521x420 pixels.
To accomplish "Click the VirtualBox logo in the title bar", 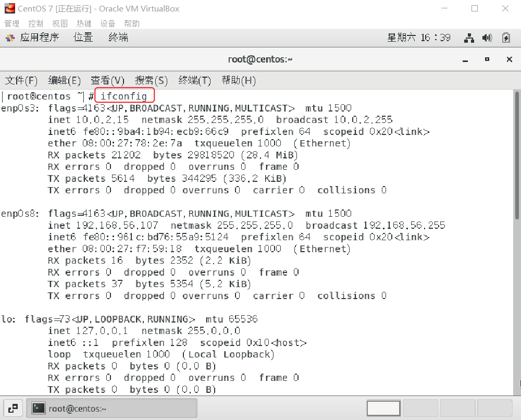I will click(x=9, y=8).
